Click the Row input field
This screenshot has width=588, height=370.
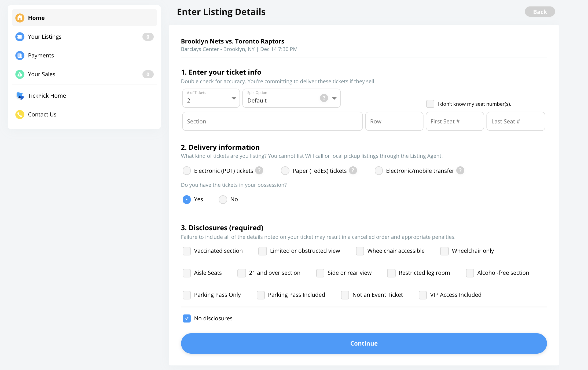393,121
